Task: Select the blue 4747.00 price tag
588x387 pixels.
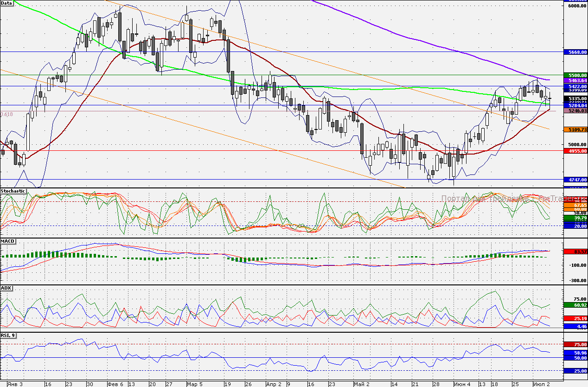Action: [575, 180]
